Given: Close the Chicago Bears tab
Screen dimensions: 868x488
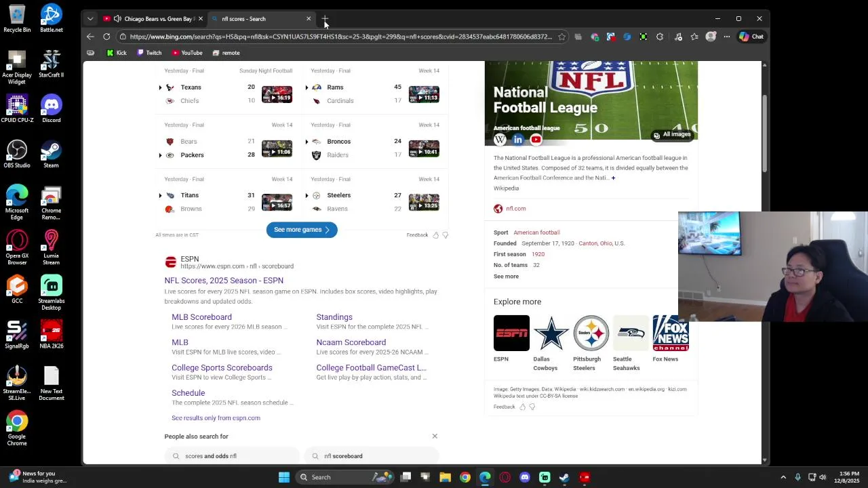Looking at the screenshot, I should pos(201,19).
